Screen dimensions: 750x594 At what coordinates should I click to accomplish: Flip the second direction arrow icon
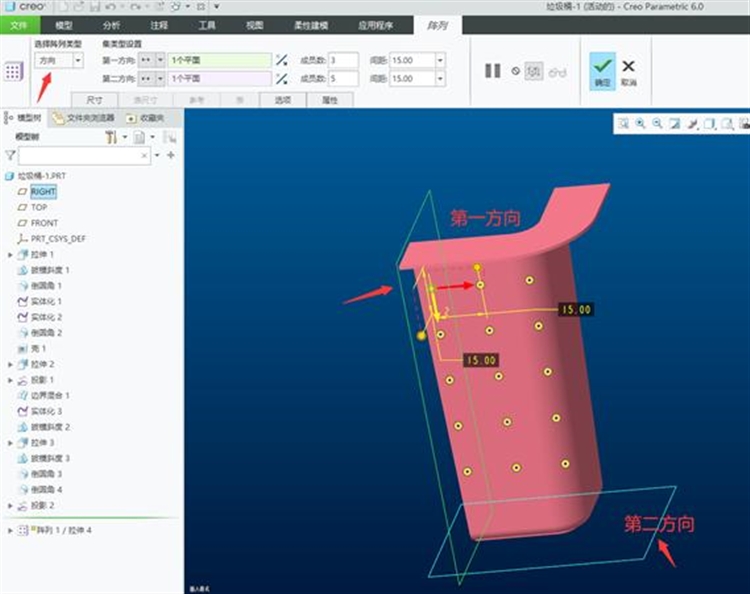pyautogui.click(x=282, y=78)
